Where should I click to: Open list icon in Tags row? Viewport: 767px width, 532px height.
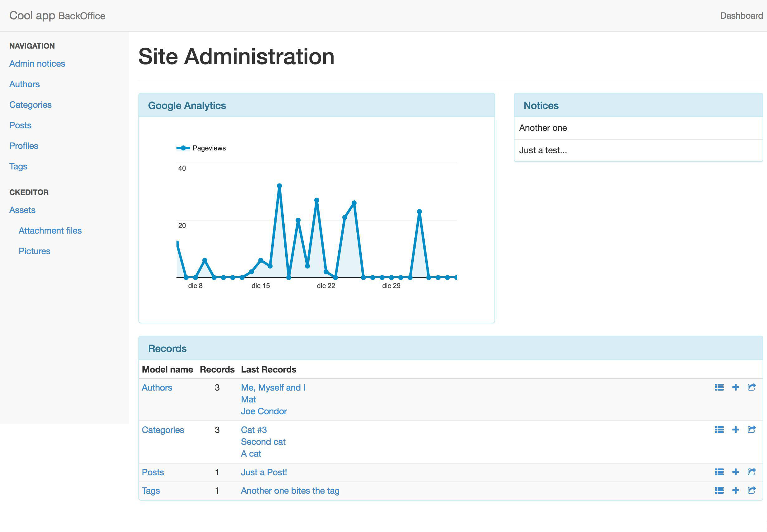(x=719, y=490)
